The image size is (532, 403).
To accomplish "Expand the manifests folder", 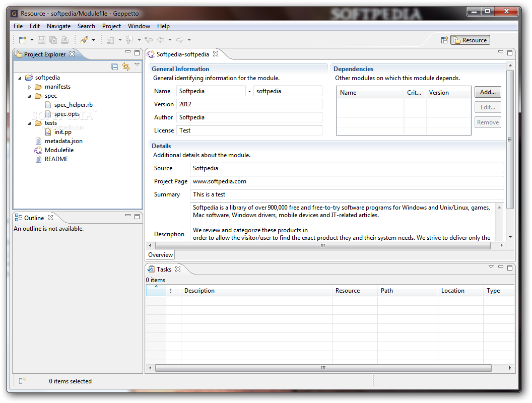I will pos(30,87).
